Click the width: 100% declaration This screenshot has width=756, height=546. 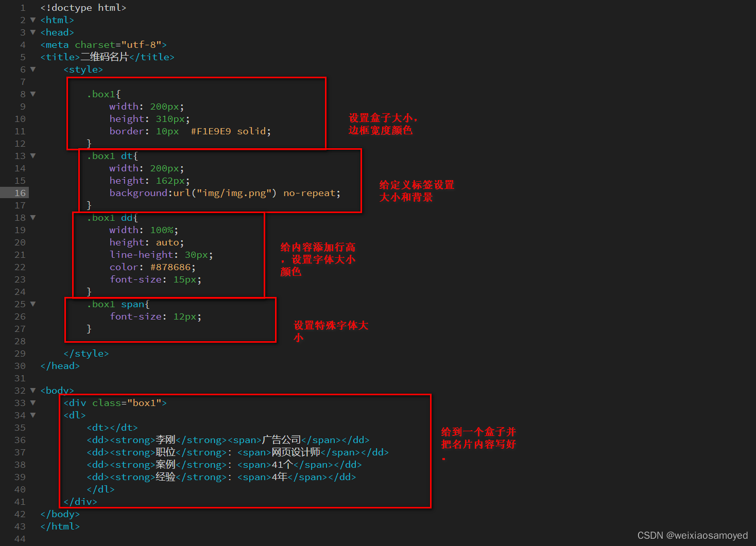(144, 230)
